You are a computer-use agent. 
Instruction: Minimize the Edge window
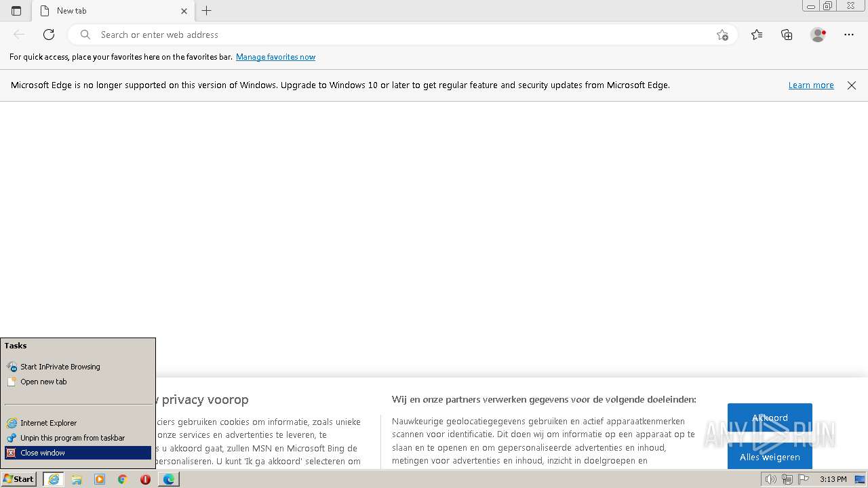pos(811,6)
